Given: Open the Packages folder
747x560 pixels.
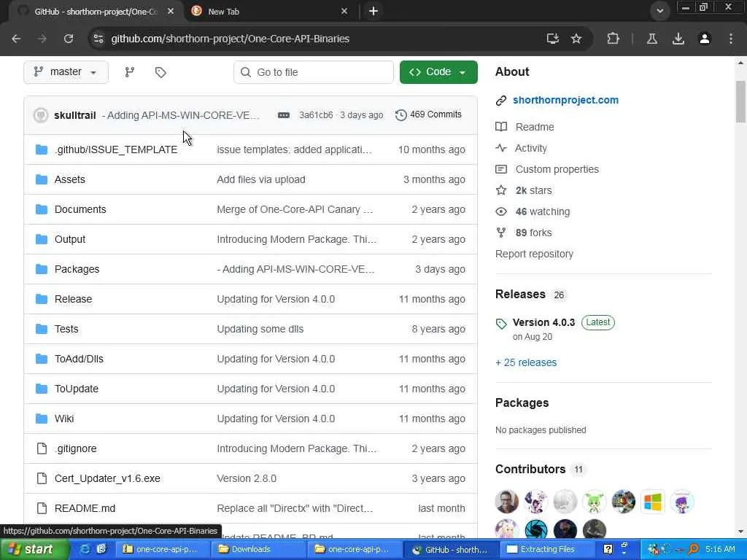Looking at the screenshot, I should [77, 270].
